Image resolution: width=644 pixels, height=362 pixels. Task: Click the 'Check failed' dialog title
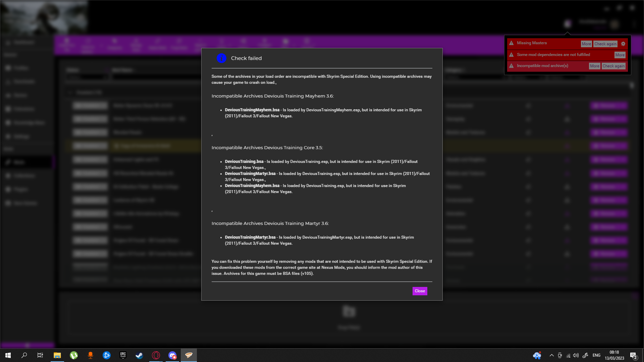246,58
